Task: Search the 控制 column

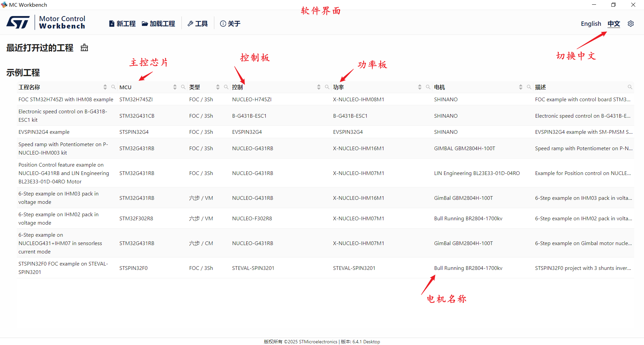Action: coord(327,87)
